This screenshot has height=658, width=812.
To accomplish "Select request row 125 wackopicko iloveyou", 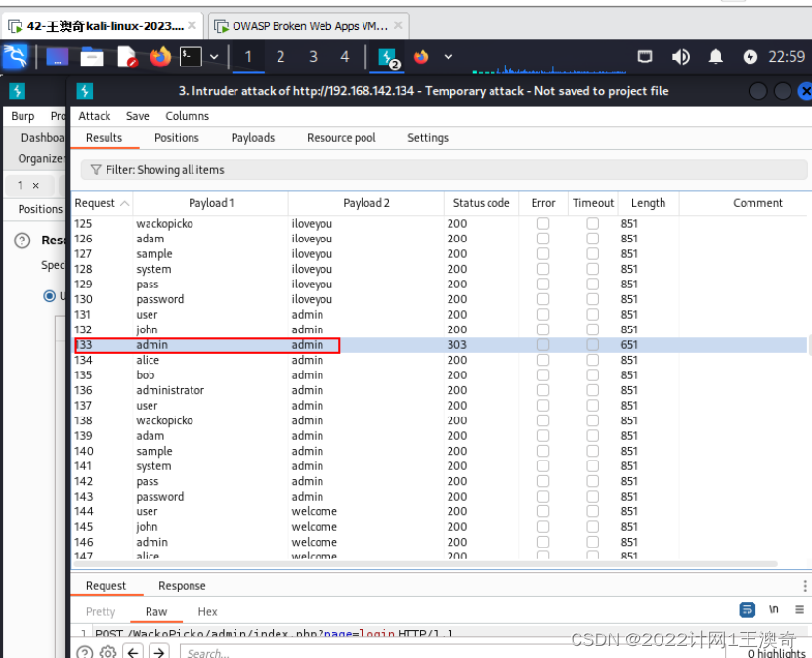I will (x=440, y=223).
